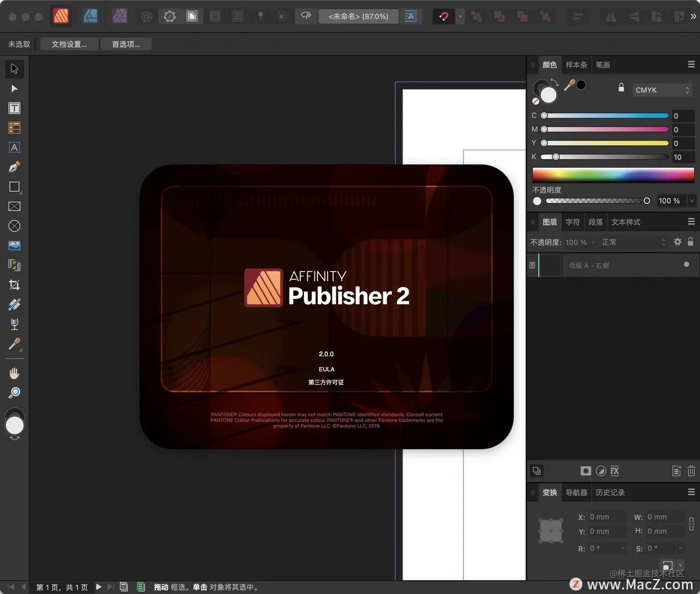Click the 文档设置... button
This screenshot has height=594, width=700.
pyautogui.click(x=69, y=44)
